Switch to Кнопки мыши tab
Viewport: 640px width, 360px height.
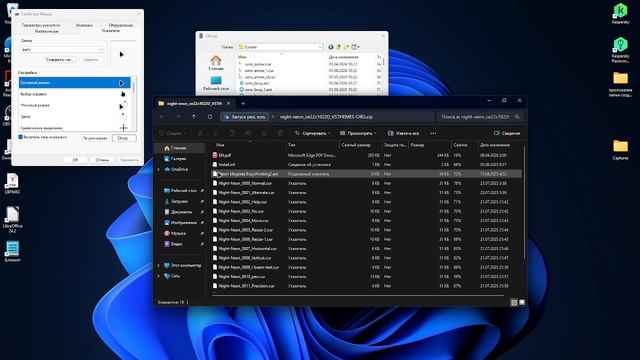46,31
